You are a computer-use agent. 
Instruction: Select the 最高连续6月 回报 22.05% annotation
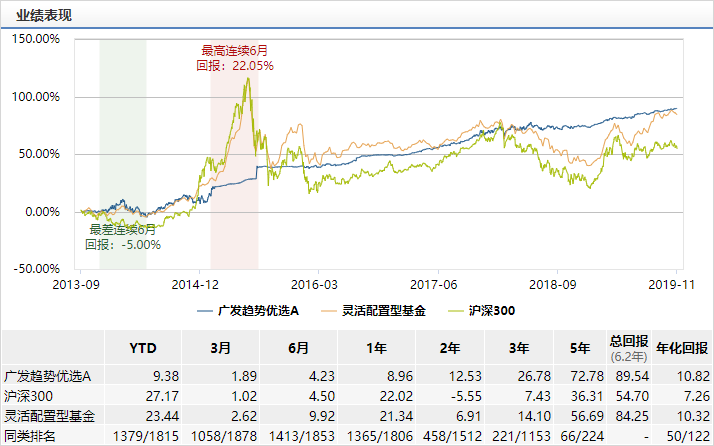click(235, 58)
